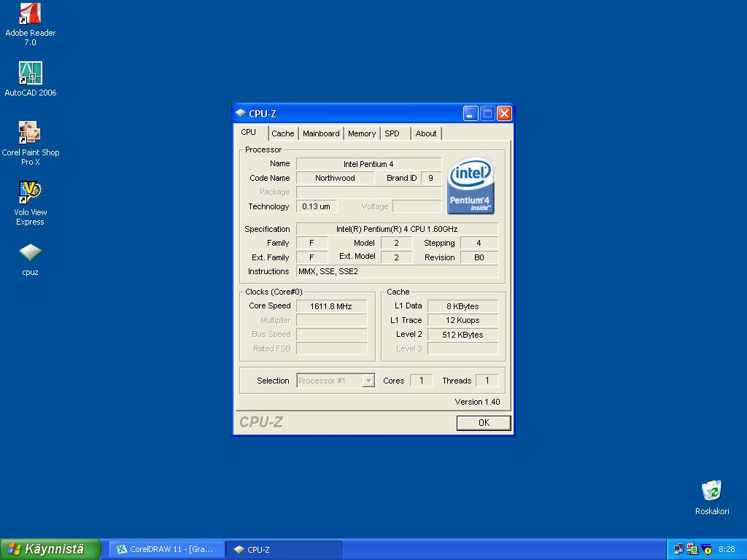
Task: Click the Technology value '0.13 um'
Action: tap(317, 206)
